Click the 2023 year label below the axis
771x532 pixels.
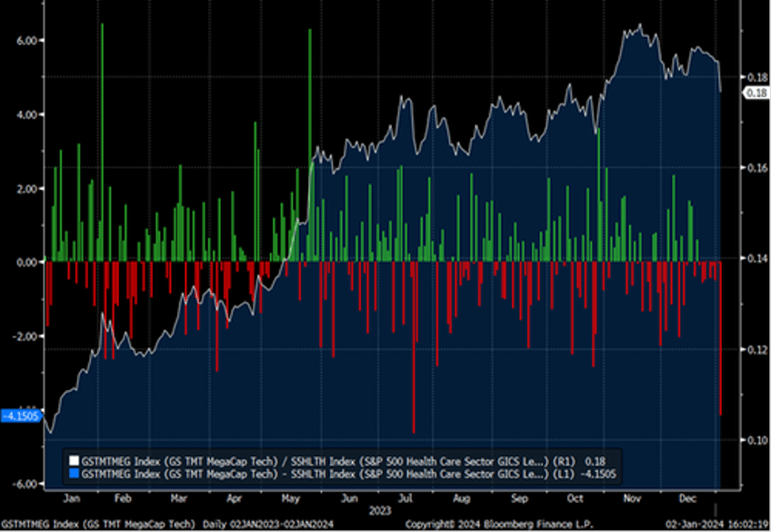click(380, 511)
